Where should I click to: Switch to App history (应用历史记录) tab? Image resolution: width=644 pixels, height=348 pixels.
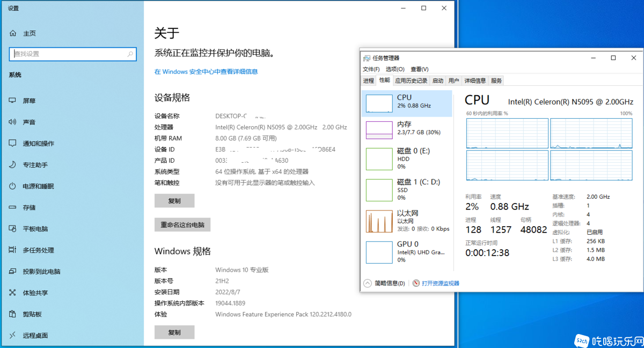pos(411,81)
